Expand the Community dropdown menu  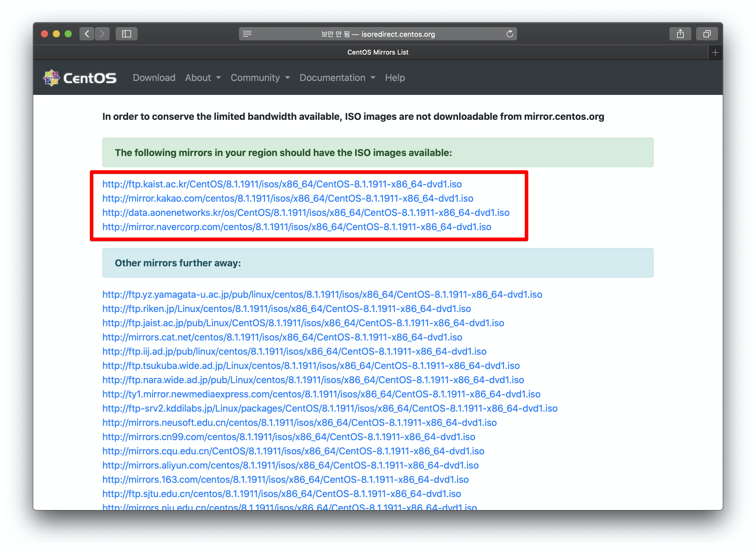pos(260,78)
